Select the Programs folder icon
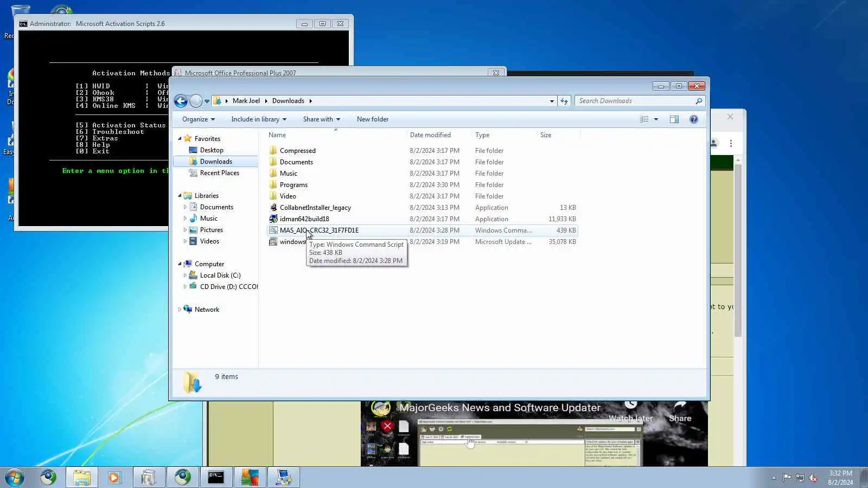The height and width of the screenshot is (488, 868). [x=273, y=184]
